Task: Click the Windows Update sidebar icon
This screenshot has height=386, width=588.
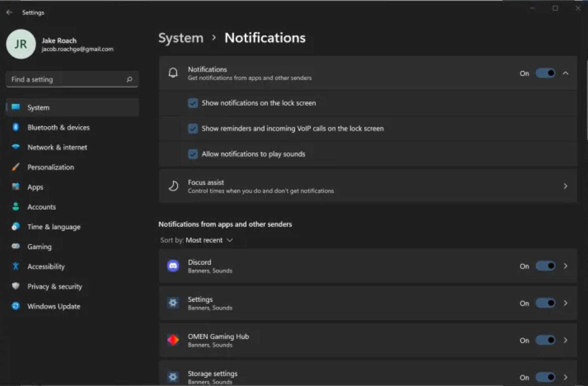Action: click(16, 306)
